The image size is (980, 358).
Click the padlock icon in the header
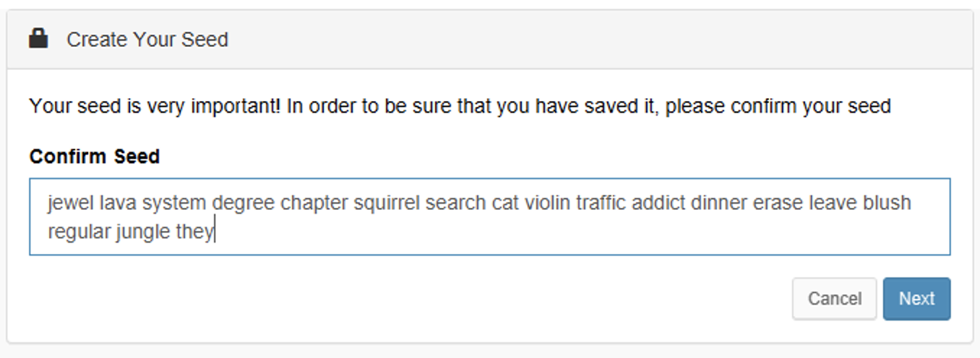click(38, 38)
